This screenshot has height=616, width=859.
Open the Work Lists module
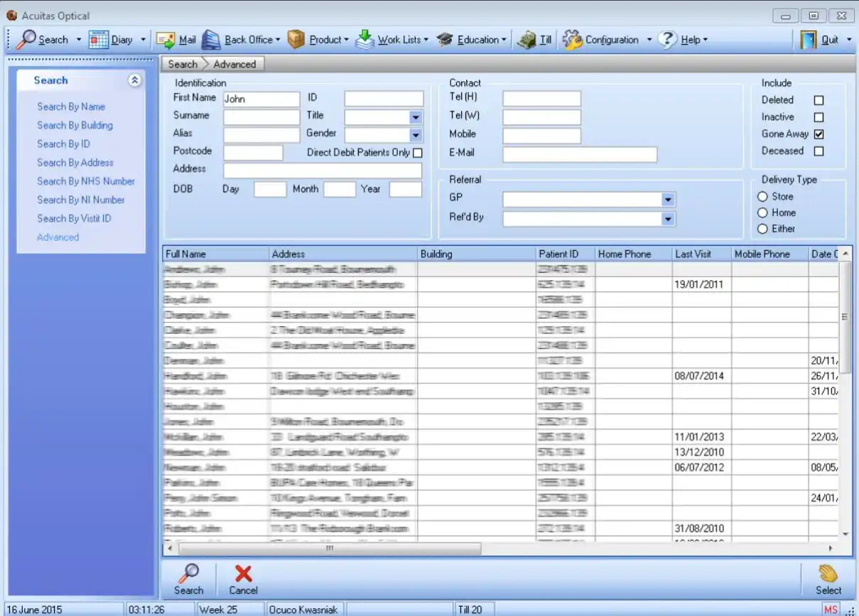395,39
